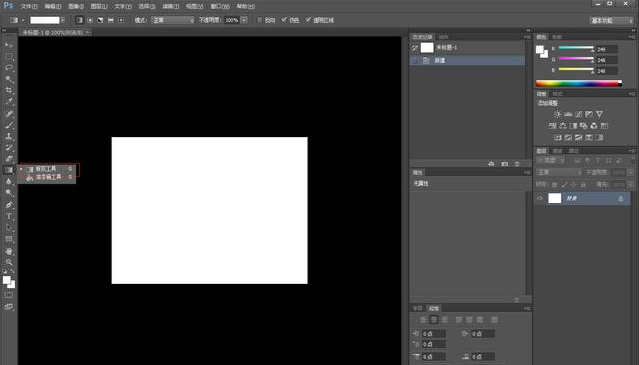
Task: Open the workspace switcher dropdown
Action: pyautogui.click(x=612, y=20)
